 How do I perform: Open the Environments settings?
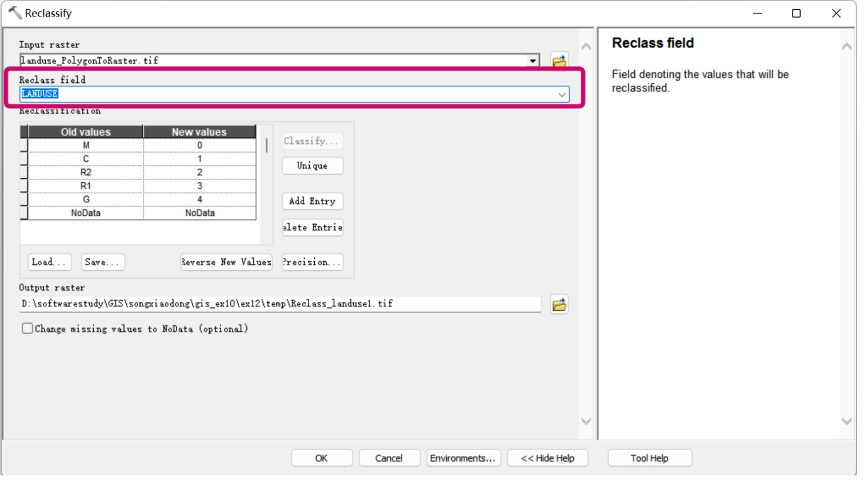click(x=463, y=458)
